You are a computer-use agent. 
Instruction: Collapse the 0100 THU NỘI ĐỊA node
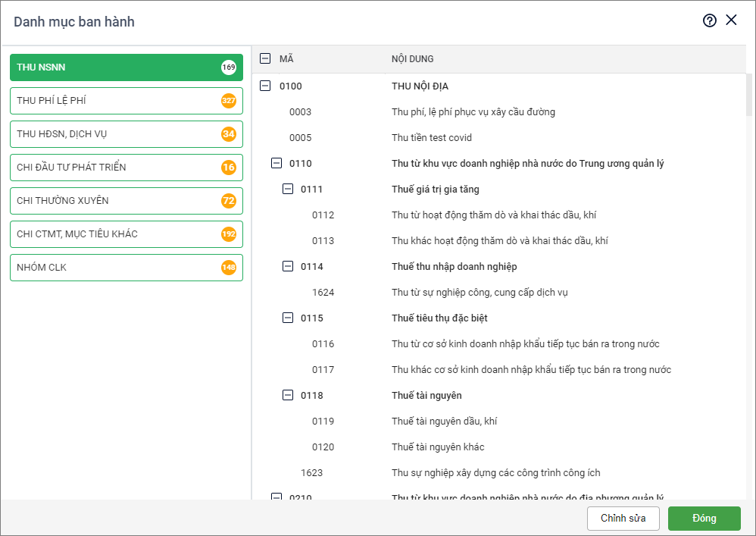[x=265, y=86]
